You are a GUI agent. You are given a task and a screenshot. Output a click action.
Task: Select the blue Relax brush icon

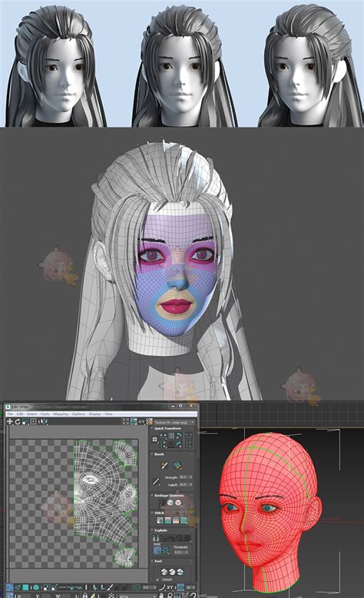[x=177, y=465]
